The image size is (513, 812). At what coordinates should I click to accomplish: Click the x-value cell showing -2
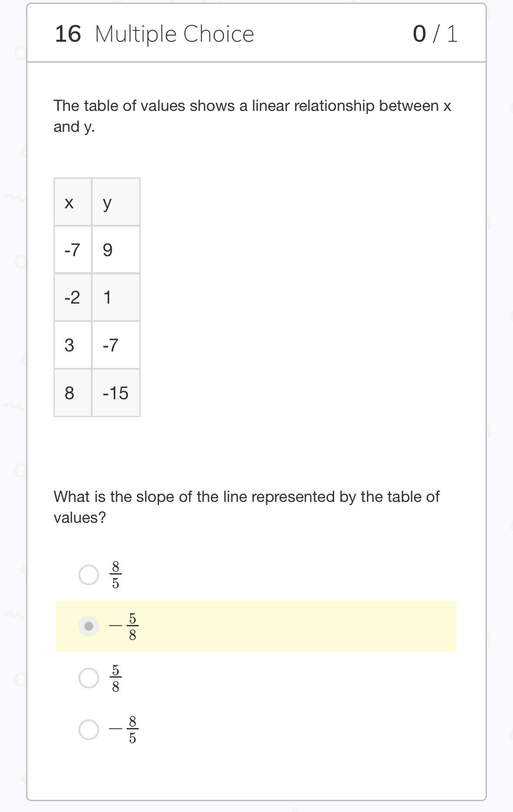[x=73, y=297]
